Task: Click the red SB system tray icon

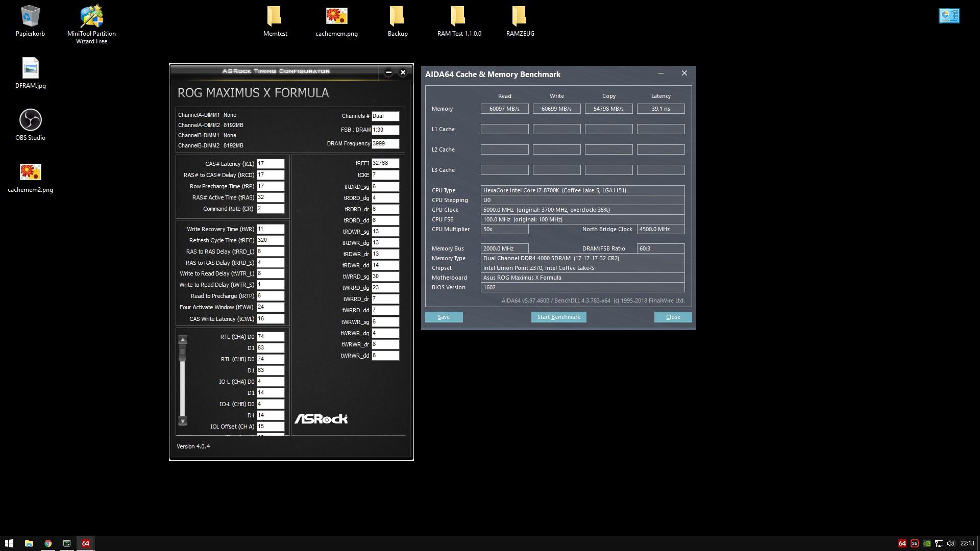Action: tap(914, 543)
